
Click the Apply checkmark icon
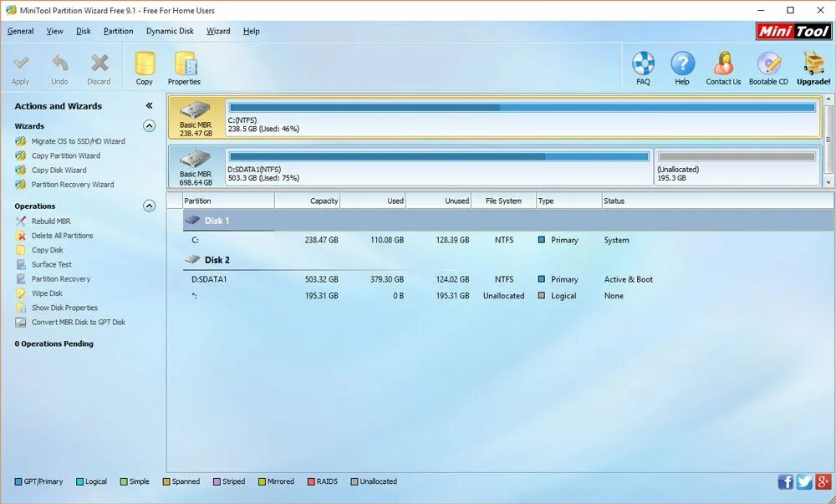coord(21,63)
